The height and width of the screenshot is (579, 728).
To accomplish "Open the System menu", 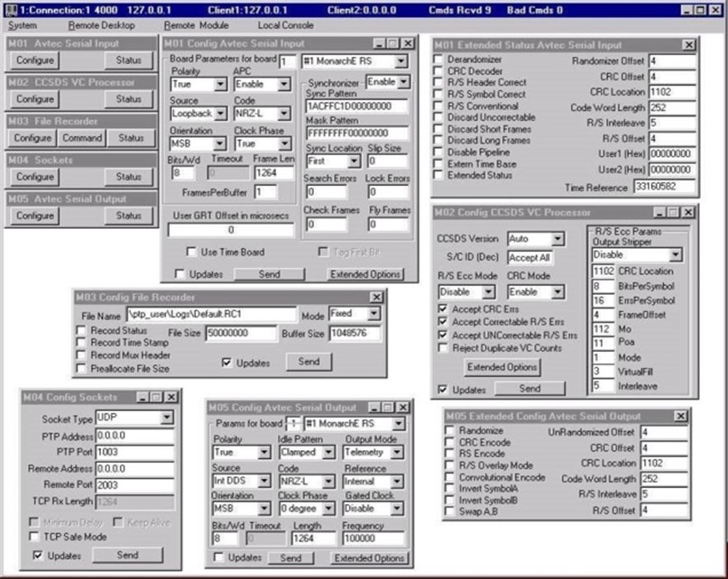I will (23, 25).
